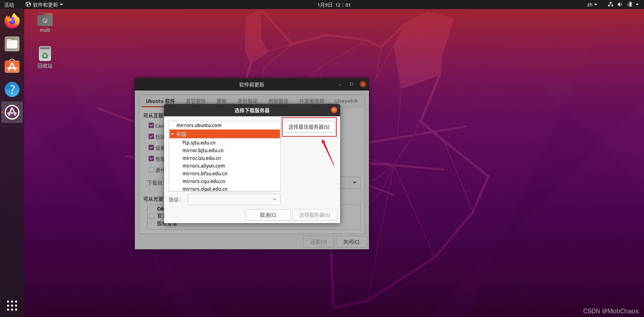The height and width of the screenshot is (317, 644).
Task: Open 活动 activities overview
Action: click(9, 5)
